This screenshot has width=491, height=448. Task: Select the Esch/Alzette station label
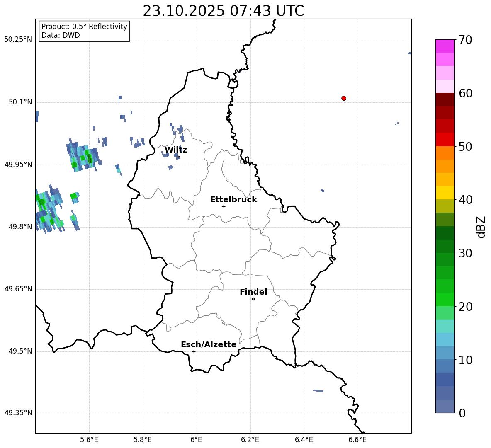209,344
